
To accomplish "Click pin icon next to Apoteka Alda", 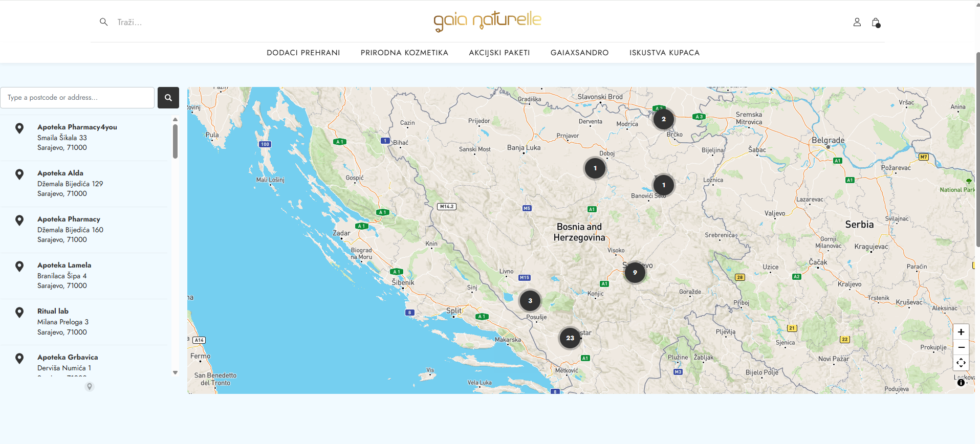I will point(19,174).
